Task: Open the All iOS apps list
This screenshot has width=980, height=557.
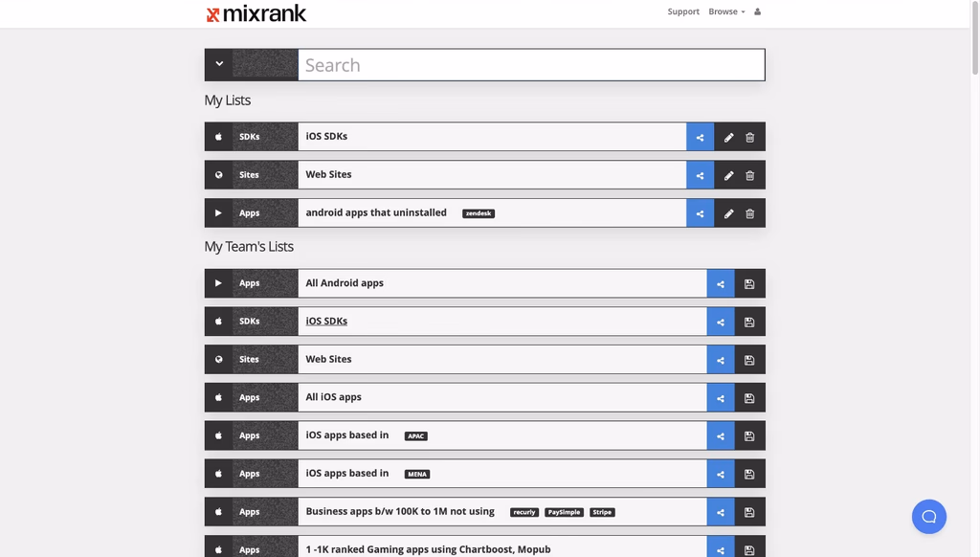Action: point(333,397)
